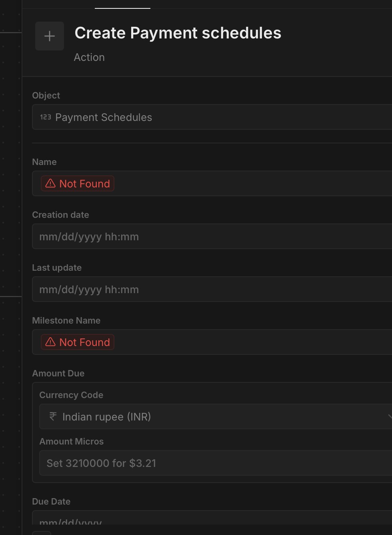Click the Currency Code label
392x535 pixels.
point(71,395)
